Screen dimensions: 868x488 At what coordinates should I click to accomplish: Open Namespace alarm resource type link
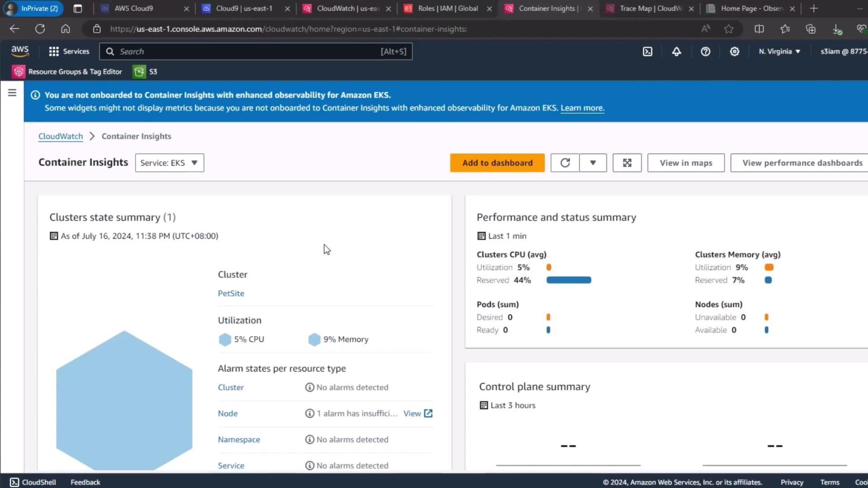(x=239, y=440)
